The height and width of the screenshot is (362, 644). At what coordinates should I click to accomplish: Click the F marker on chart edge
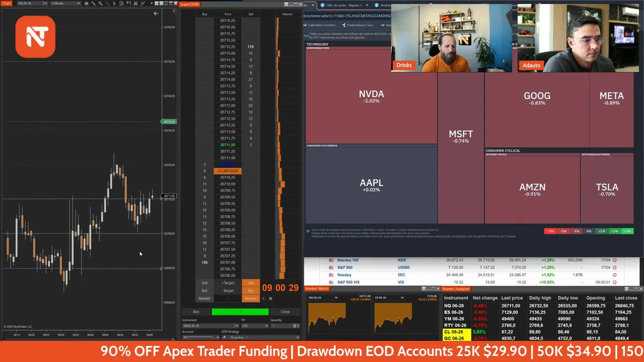(175, 11)
